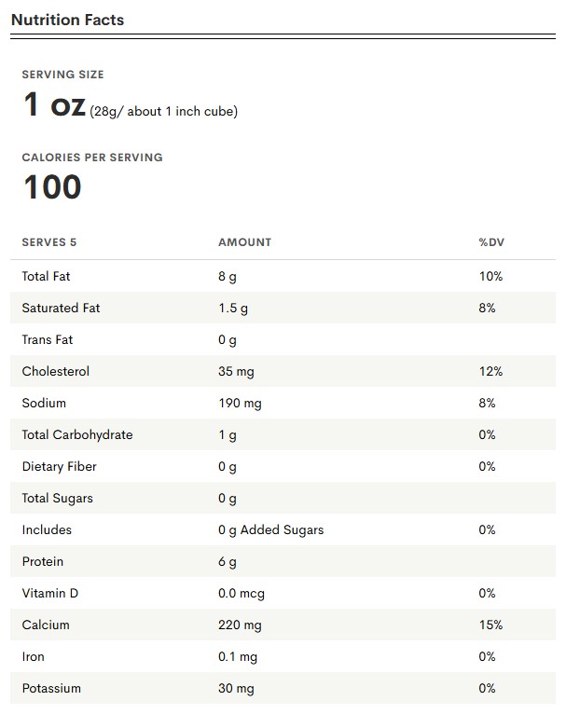Image resolution: width=566 pixels, height=728 pixels.
Task: Click the AMOUNT column header
Action: (244, 242)
